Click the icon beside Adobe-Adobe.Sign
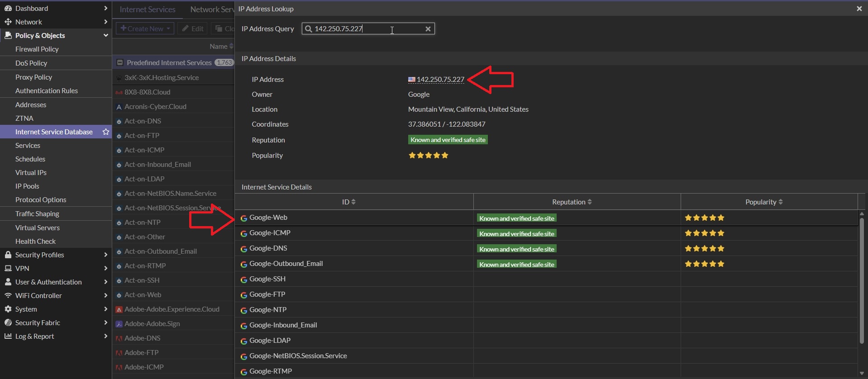 point(119,324)
